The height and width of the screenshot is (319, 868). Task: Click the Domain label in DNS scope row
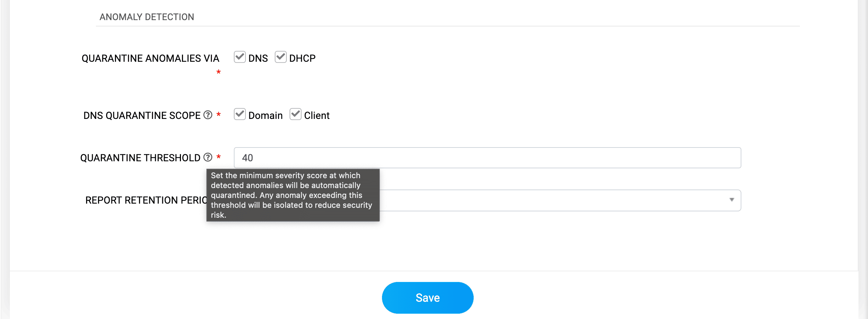[x=265, y=115]
